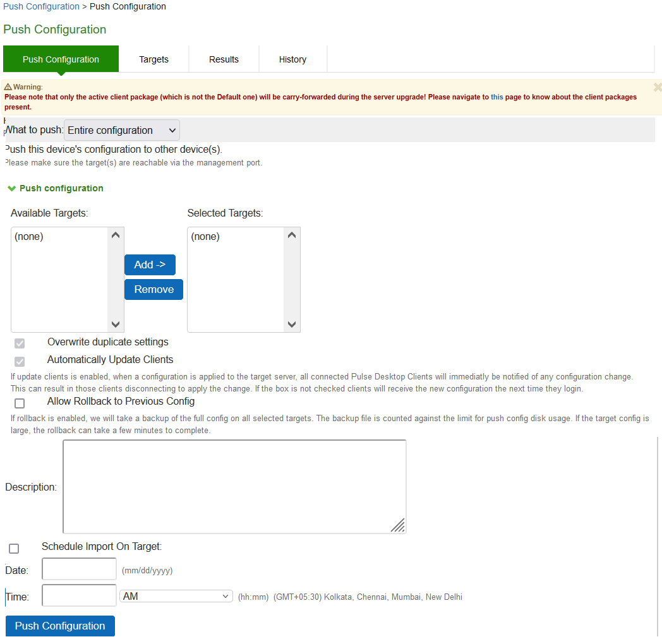
Task: Toggle Overwrite duplicate settings checkbox
Action: [x=20, y=343]
